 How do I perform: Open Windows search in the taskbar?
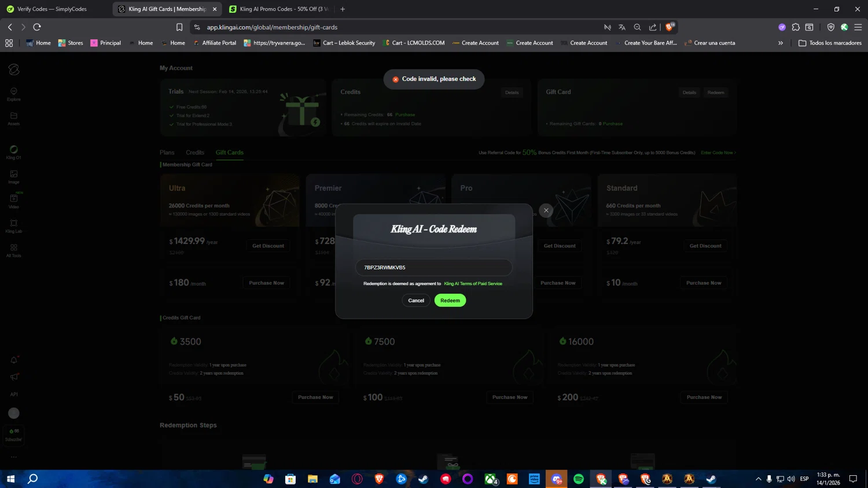[33, 479]
